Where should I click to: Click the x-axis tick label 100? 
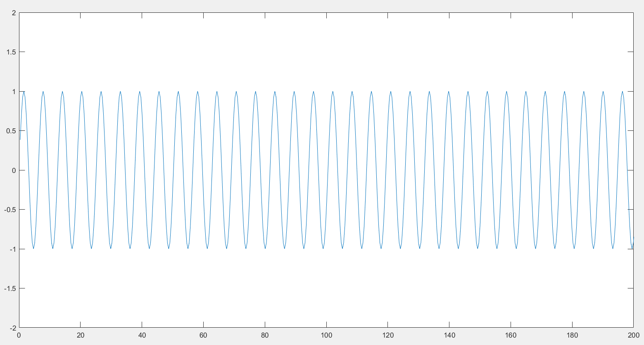(x=326, y=336)
